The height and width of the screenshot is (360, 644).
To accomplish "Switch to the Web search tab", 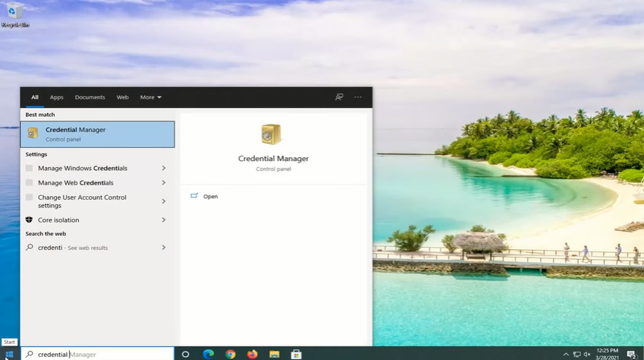I will 122,97.
